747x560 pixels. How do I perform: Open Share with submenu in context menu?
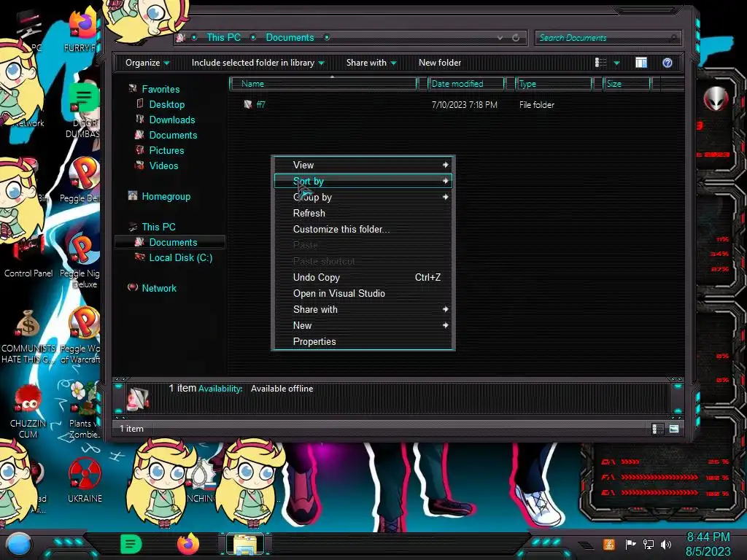coord(363,309)
